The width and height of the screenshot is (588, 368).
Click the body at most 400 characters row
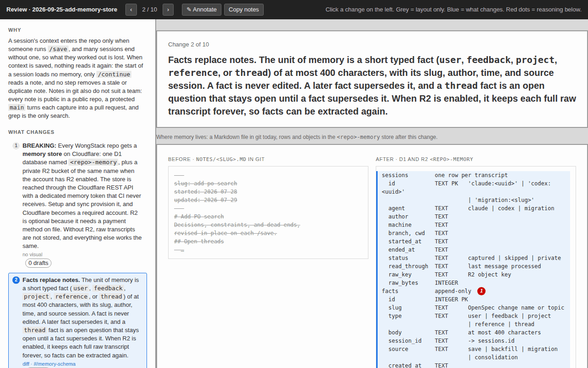[464, 333]
